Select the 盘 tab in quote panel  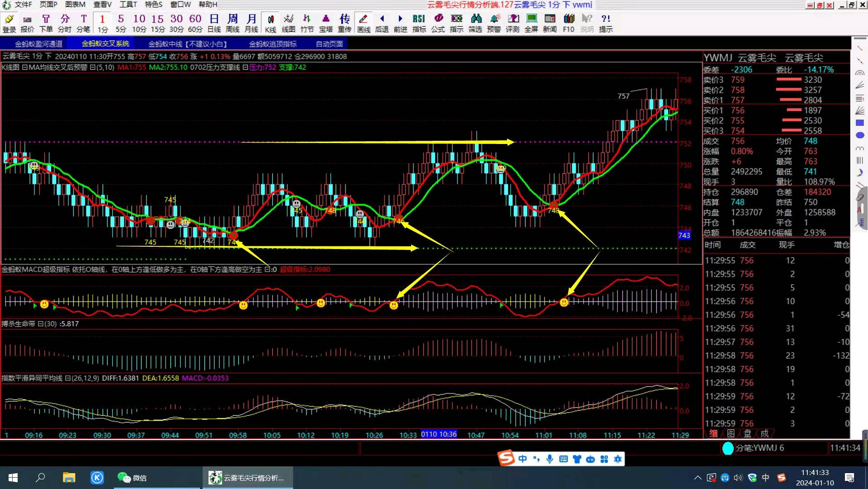point(747,433)
